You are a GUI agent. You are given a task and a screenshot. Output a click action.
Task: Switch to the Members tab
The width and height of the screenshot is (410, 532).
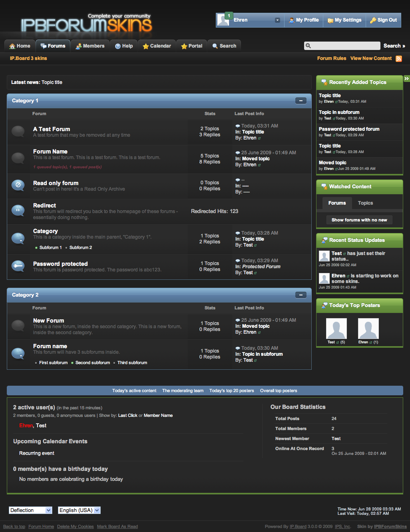[90, 46]
